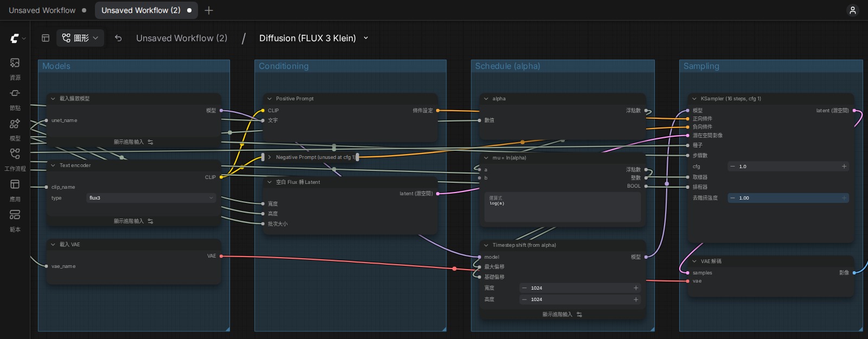Viewport: 868px width, 339px height.
Task: Collapse the Timestep shift (from alpha) node
Action: point(486,245)
